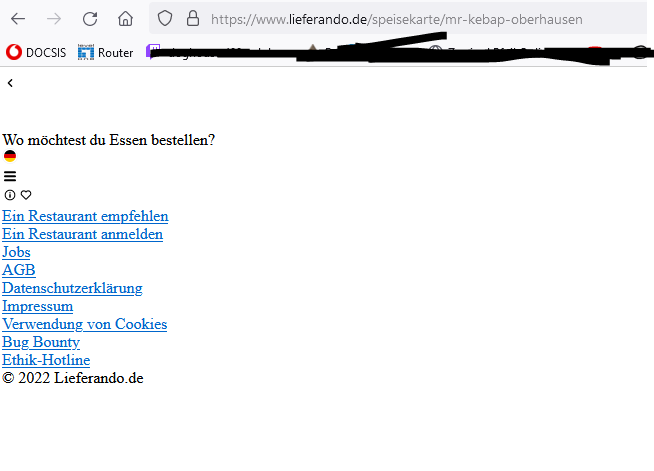Viewport: 654px width, 471px height.
Task: Go back using the browser back arrow
Action: (18, 19)
